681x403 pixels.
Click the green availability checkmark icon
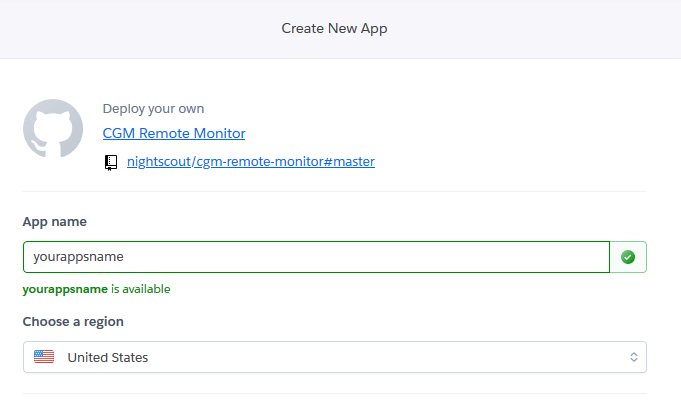(x=628, y=257)
